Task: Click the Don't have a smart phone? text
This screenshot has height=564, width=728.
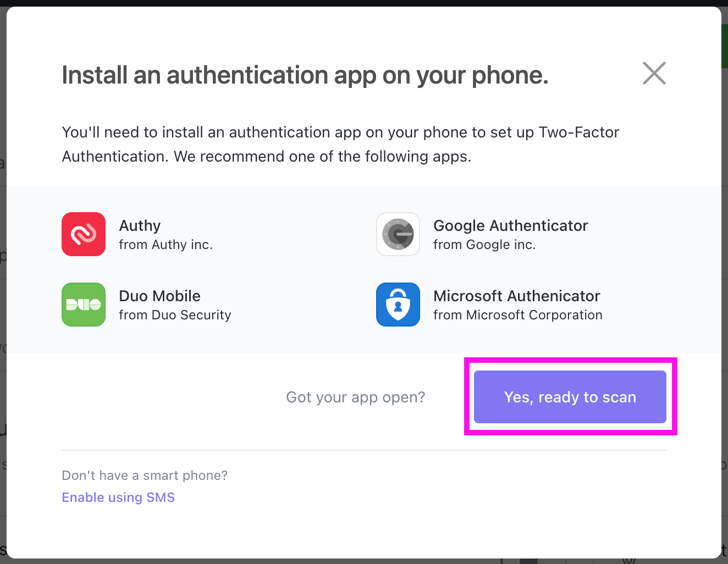Action: click(x=145, y=475)
